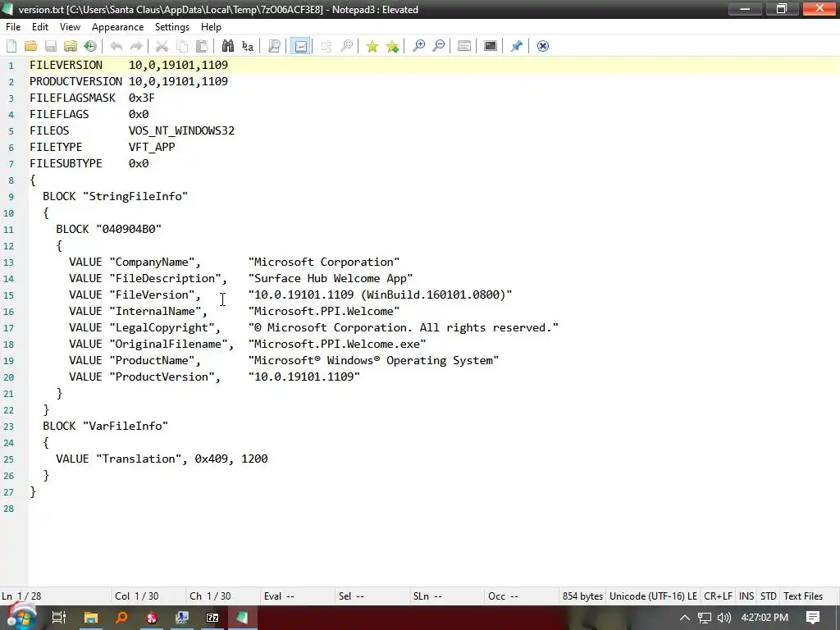Click the text "Surface Hub Welcome App"
The image size is (840, 630).
coord(331,279)
